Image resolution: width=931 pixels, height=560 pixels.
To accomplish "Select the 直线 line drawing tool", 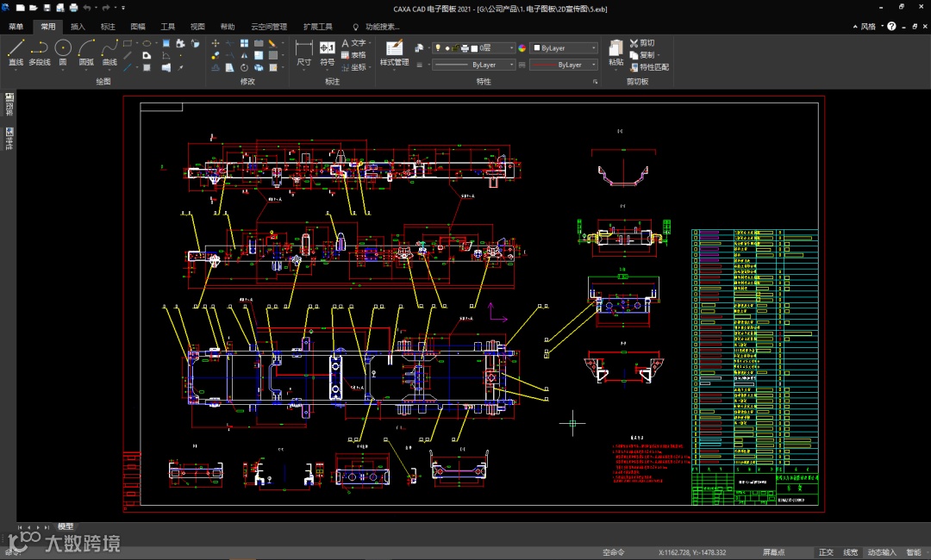I will (16, 52).
